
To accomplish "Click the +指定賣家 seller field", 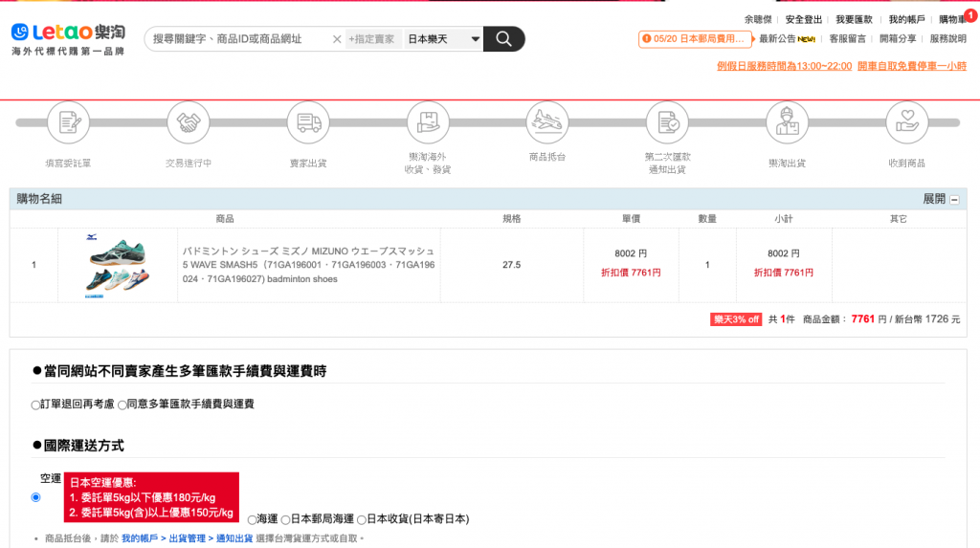I will pos(373,39).
